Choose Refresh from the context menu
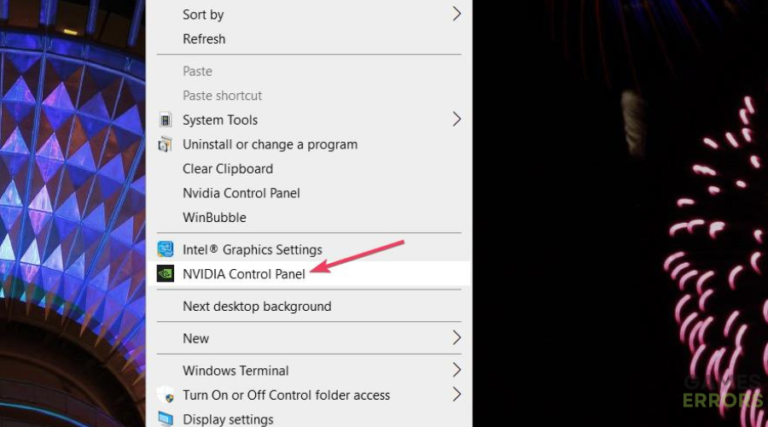The height and width of the screenshot is (427, 768). (x=204, y=39)
